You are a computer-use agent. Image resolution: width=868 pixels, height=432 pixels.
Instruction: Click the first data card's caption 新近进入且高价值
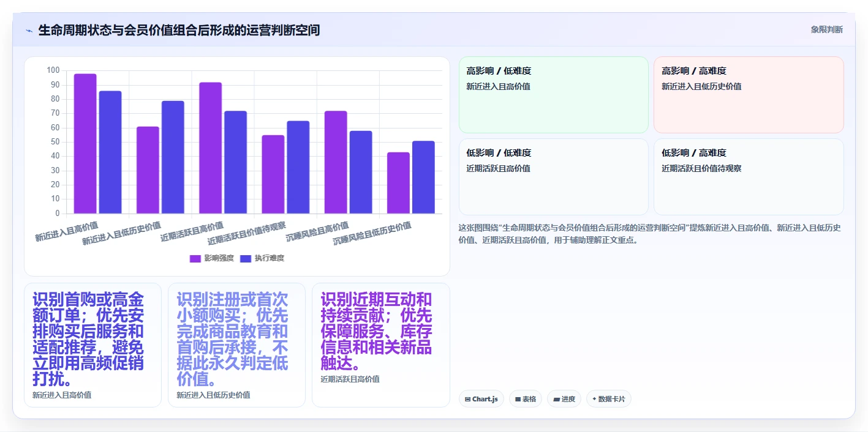(x=62, y=395)
